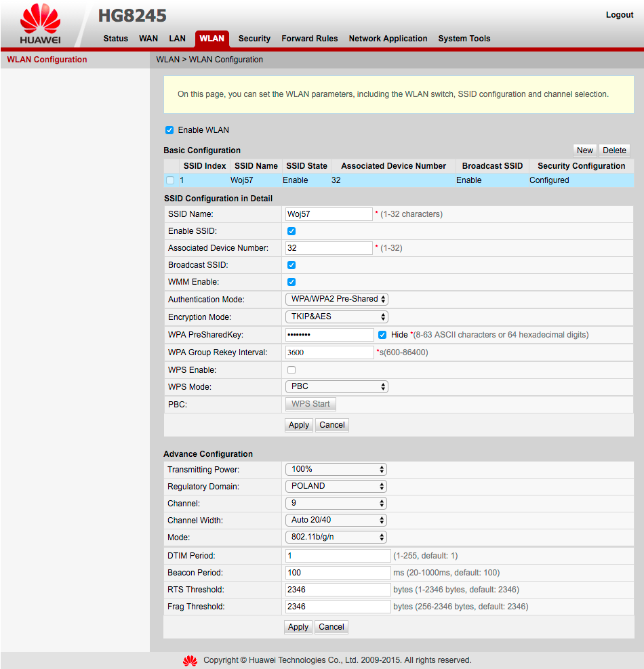Uncheck the Broadcast SSID checkbox
The height and width of the screenshot is (669, 644).
point(291,265)
